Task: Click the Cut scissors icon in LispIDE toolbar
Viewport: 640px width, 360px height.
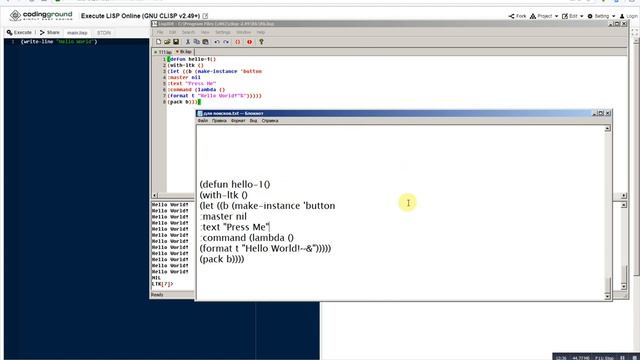Action: click(x=188, y=42)
